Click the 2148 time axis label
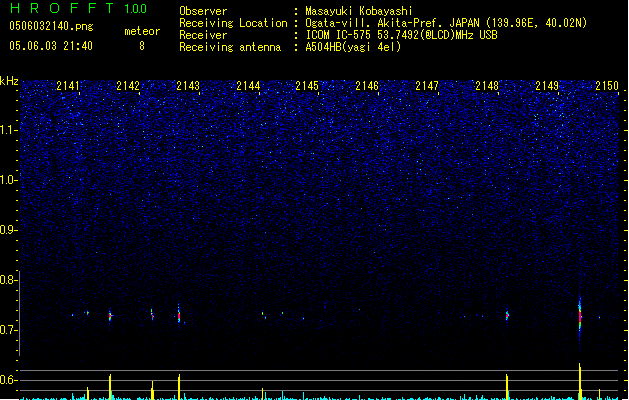 click(487, 86)
